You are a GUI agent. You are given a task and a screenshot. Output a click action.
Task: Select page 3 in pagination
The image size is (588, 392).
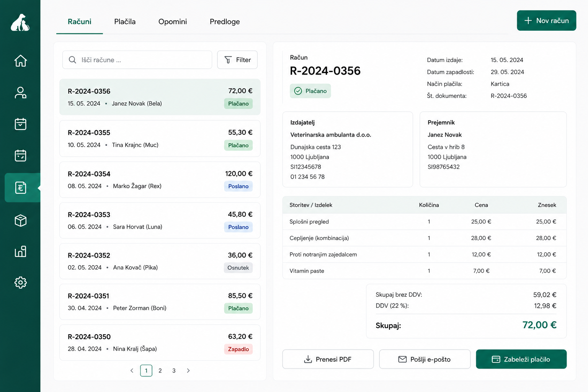(174, 371)
